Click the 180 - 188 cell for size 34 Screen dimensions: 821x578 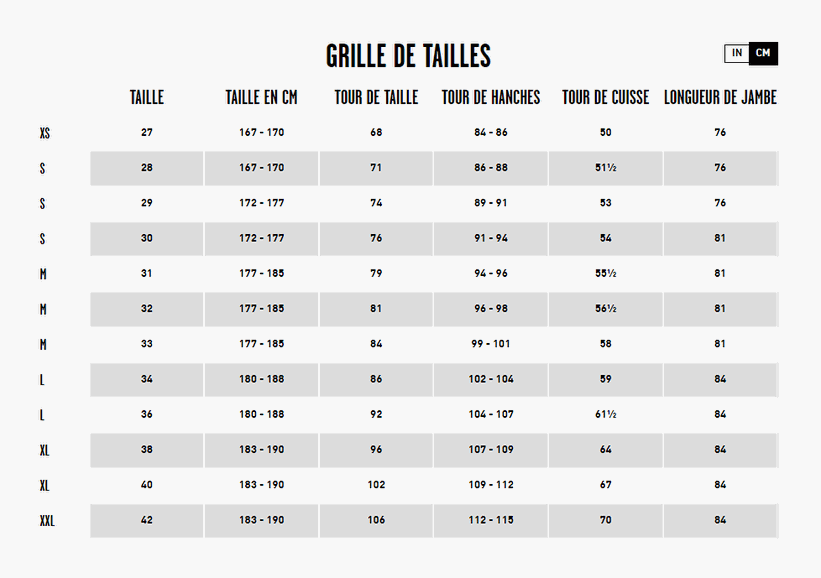click(261, 380)
